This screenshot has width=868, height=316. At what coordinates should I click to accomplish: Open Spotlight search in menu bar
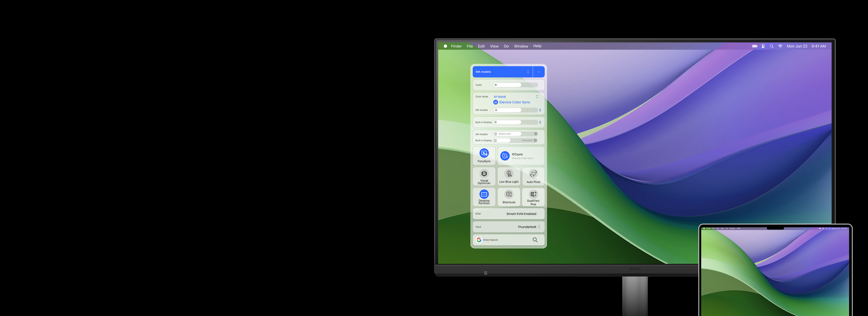772,46
